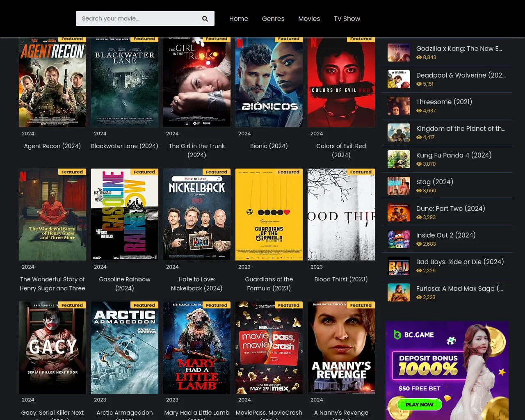The image size is (525, 420).
Task: Select the Nickelback Hate to Love poster
Action: pos(197,215)
